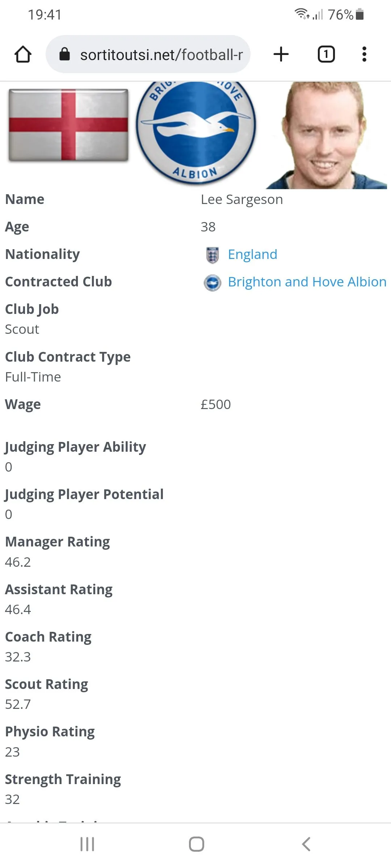Tap the browser home icon
The width and height of the screenshot is (391, 868).
click(x=23, y=55)
